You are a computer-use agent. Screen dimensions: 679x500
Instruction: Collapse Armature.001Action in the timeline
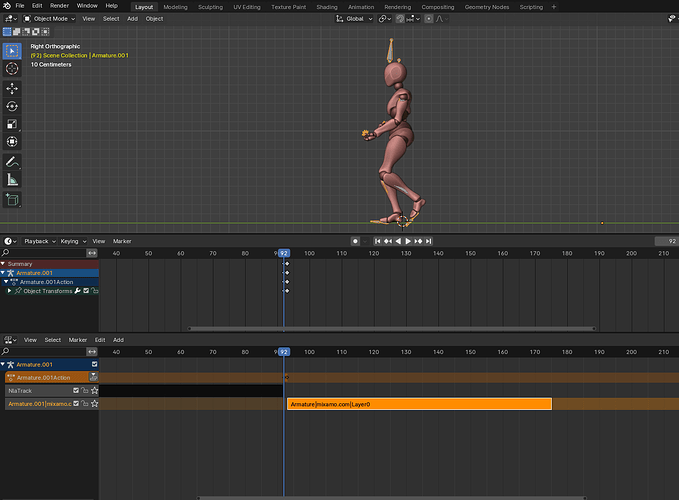pos(6,282)
